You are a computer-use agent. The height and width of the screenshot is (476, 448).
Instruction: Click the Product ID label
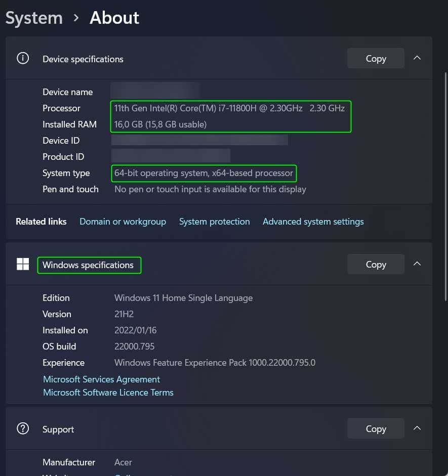(x=63, y=157)
